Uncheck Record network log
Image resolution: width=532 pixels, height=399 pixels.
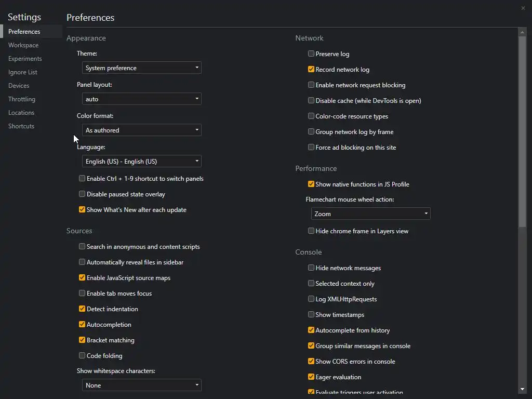click(x=311, y=69)
